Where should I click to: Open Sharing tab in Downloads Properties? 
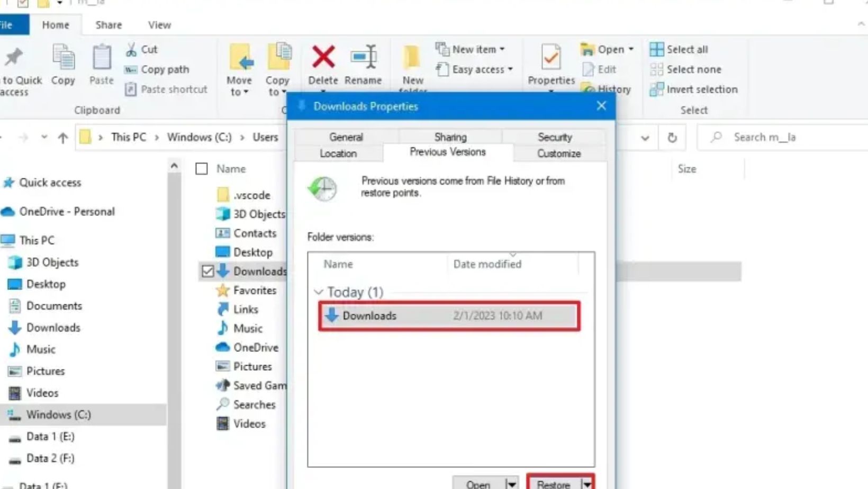tap(450, 137)
